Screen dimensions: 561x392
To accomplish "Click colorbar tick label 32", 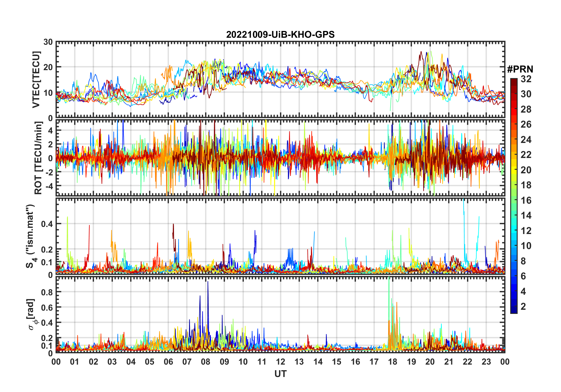I will coord(526,79).
